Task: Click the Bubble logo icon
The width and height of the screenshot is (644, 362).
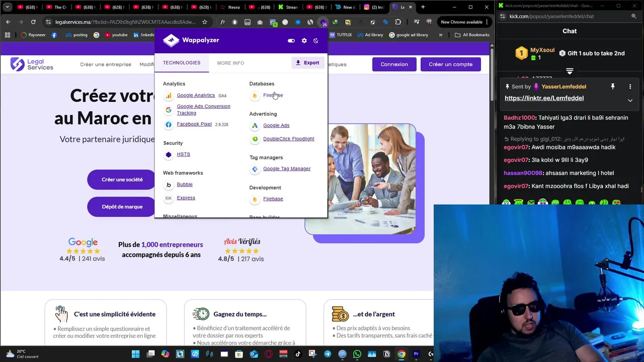Action: click(x=169, y=185)
